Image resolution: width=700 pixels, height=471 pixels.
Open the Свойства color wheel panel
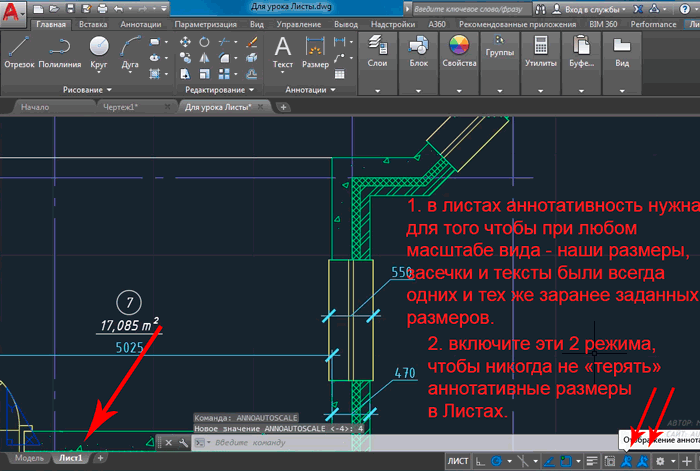pyautogui.click(x=459, y=52)
